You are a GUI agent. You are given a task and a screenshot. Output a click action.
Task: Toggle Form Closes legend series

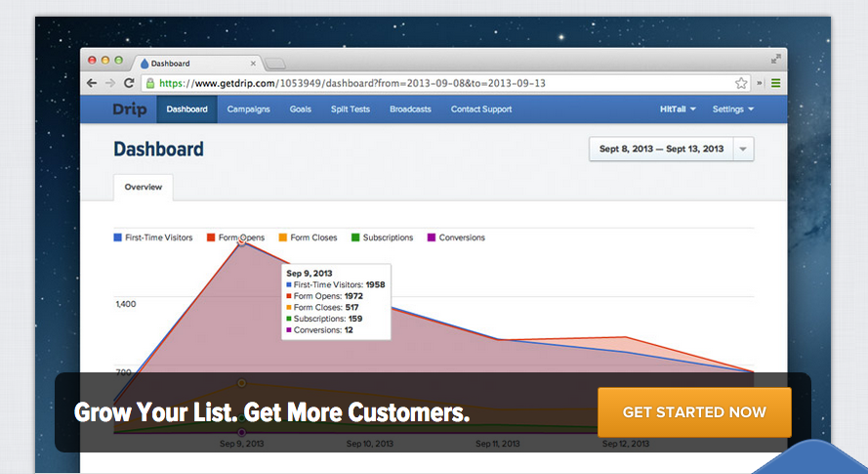[x=308, y=237]
